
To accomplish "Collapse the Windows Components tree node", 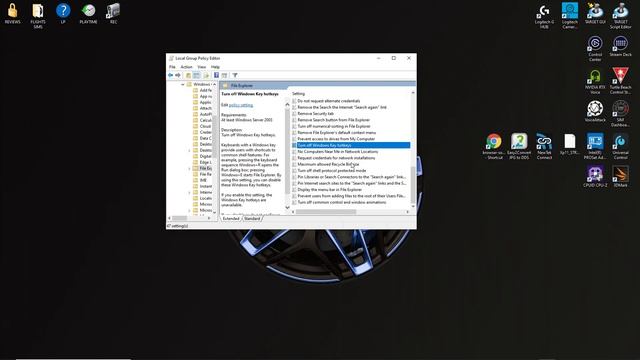I will pyautogui.click(x=183, y=84).
